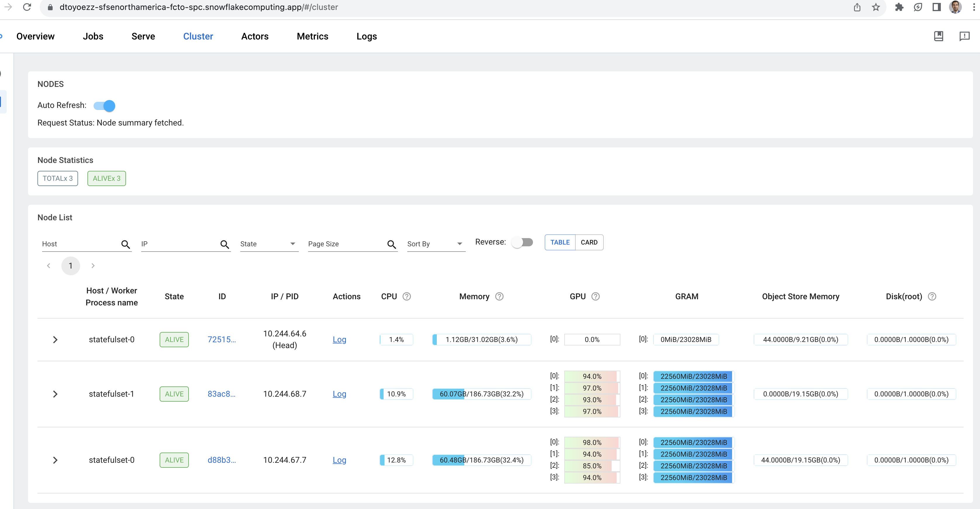Screen dimensions: 980x509
Task: Click the CPU column help icon
Action: pos(406,296)
